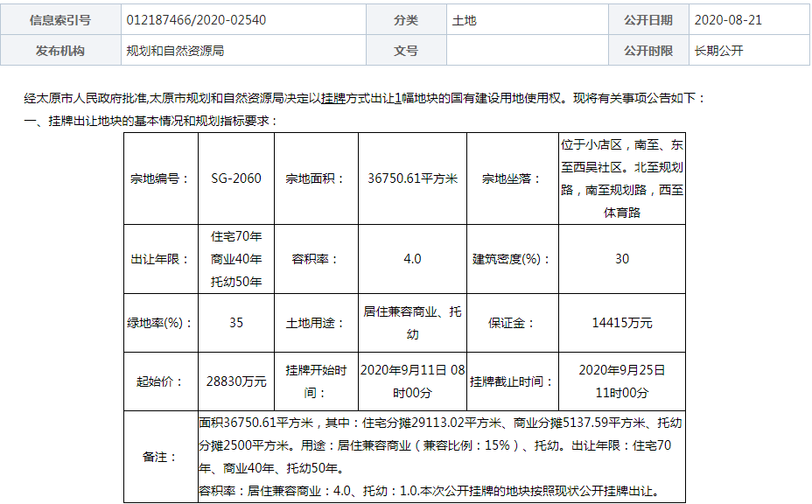
Task: Click the 信息索引号 header cell
Action: tap(60, 20)
